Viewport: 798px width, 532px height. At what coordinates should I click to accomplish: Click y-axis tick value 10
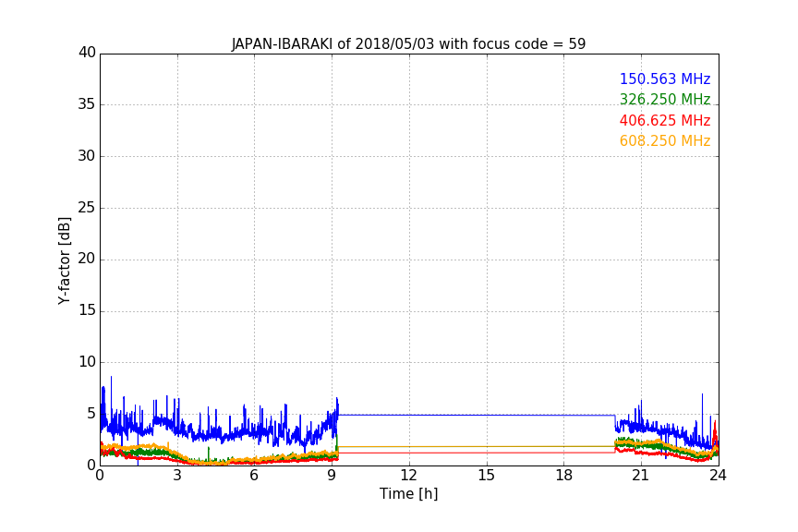pyautogui.click(x=87, y=362)
